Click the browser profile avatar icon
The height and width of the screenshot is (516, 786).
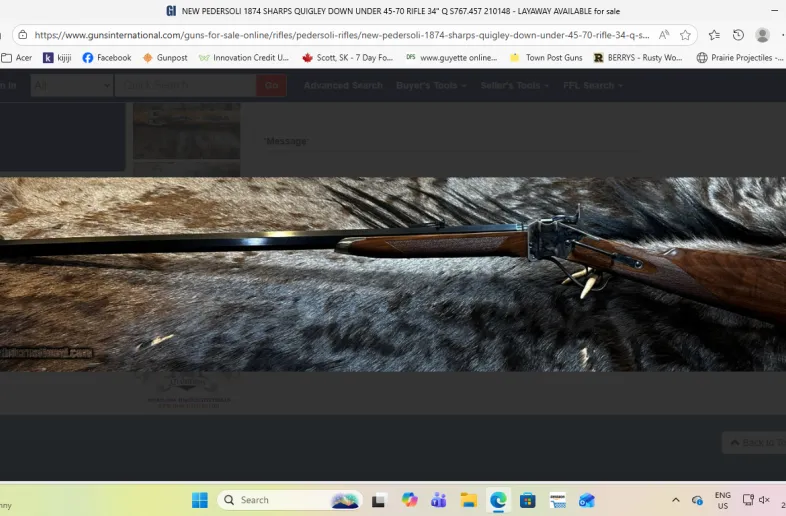pyautogui.click(x=762, y=35)
